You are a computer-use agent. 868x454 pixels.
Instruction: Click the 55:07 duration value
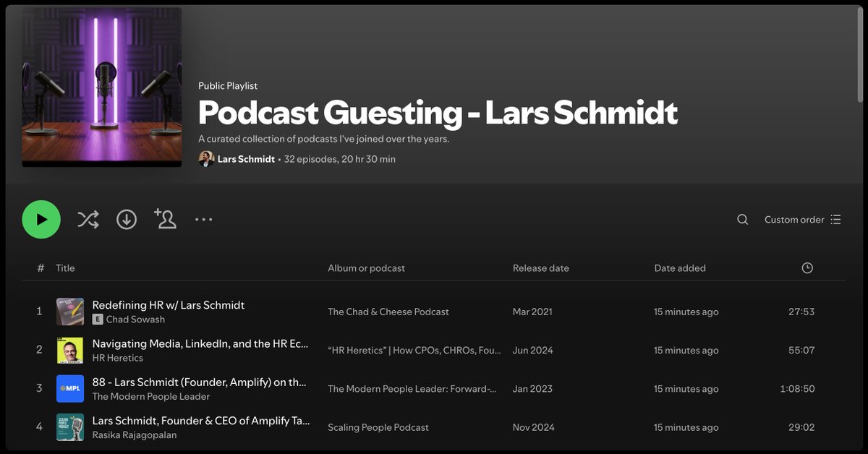click(x=801, y=350)
